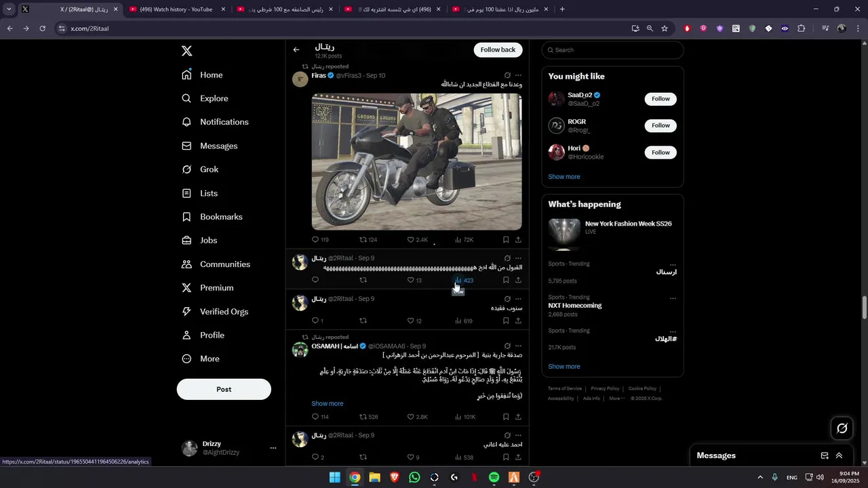Image resolution: width=868 pixels, height=488 pixels.
Task: Open Communities in the sidebar
Action: click(216, 264)
